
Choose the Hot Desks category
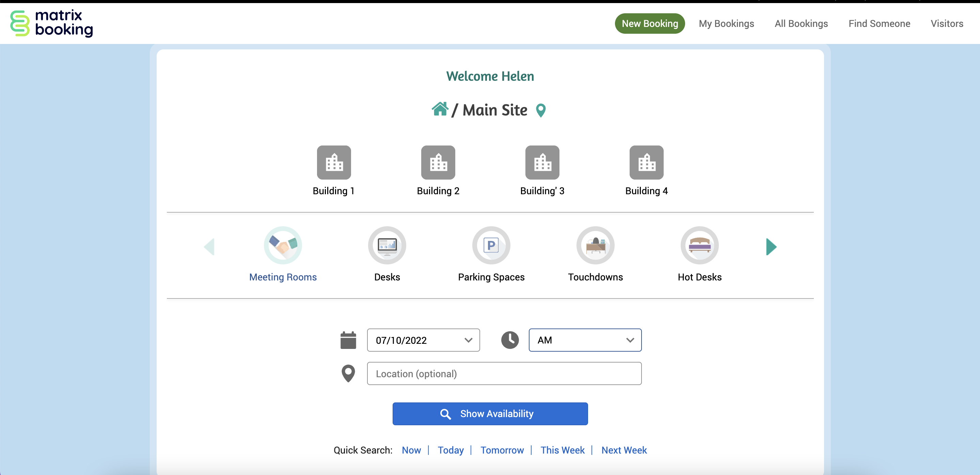(699, 245)
